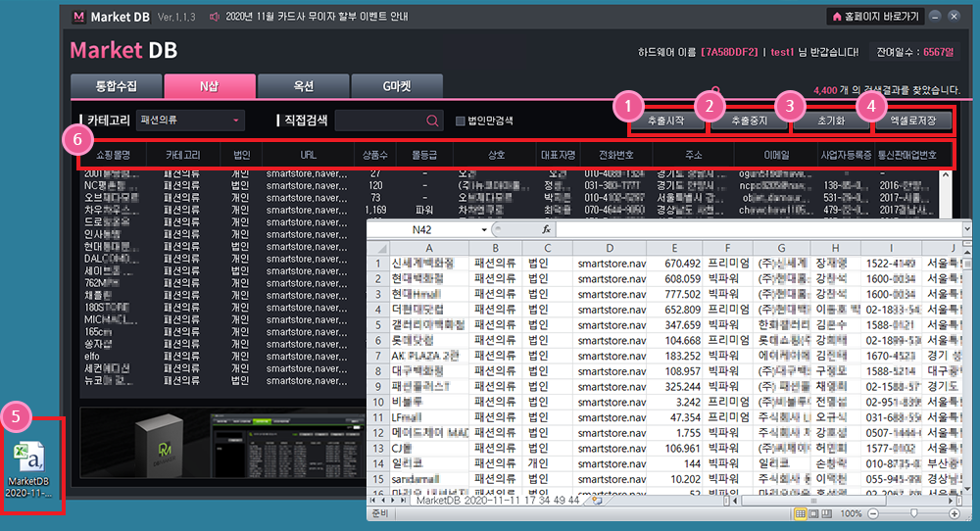This screenshot has height=531, width=980.
Task: Select Excel column G header
Action: pos(781,248)
